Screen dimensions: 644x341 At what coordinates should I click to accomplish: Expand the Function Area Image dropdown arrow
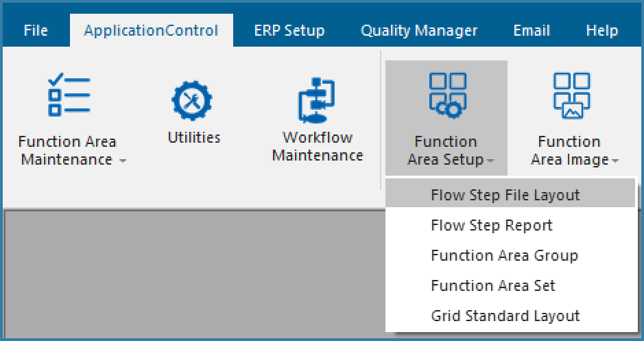615,161
